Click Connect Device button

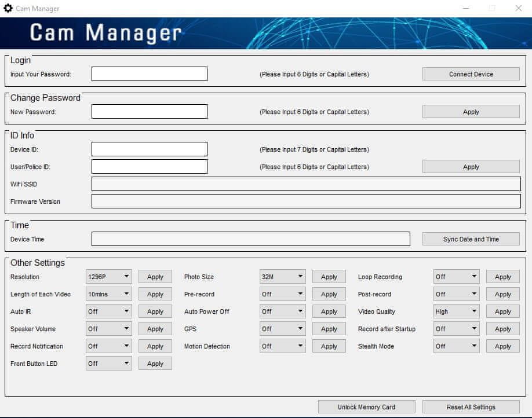click(x=471, y=74)
